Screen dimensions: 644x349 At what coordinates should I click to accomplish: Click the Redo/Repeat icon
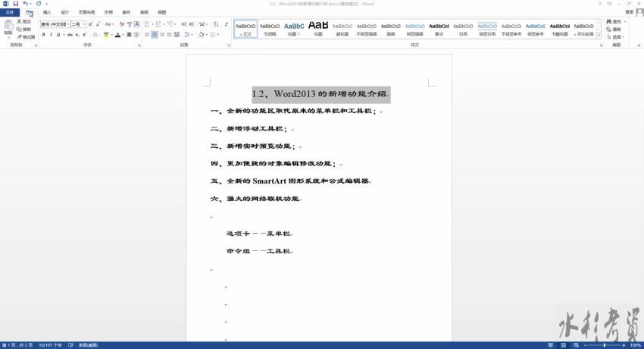(39, 4)
